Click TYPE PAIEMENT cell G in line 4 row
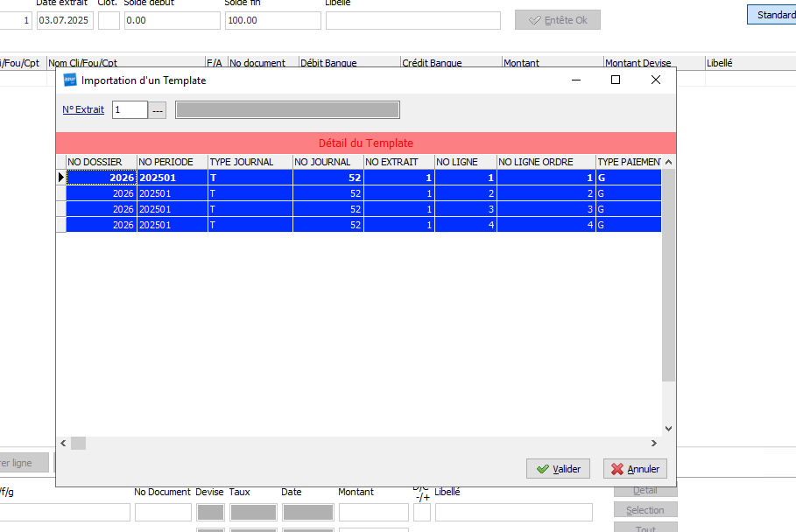The width and height of the screenshot is (796, 532). click(x=629, y=225)
